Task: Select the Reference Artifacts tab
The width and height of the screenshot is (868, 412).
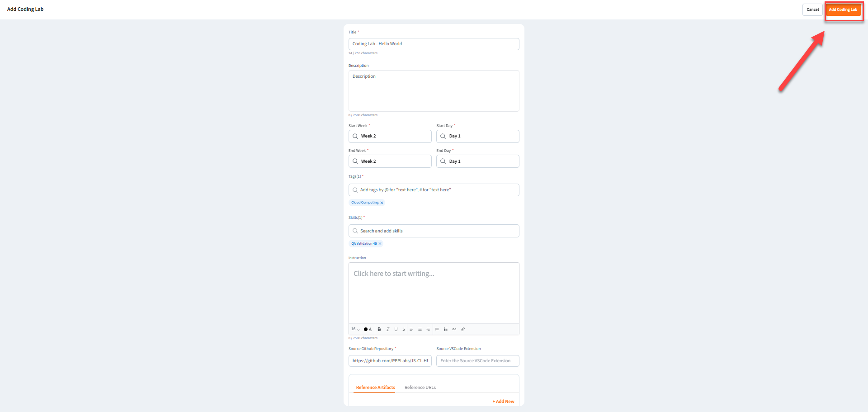Action: [x=375, y=388]
